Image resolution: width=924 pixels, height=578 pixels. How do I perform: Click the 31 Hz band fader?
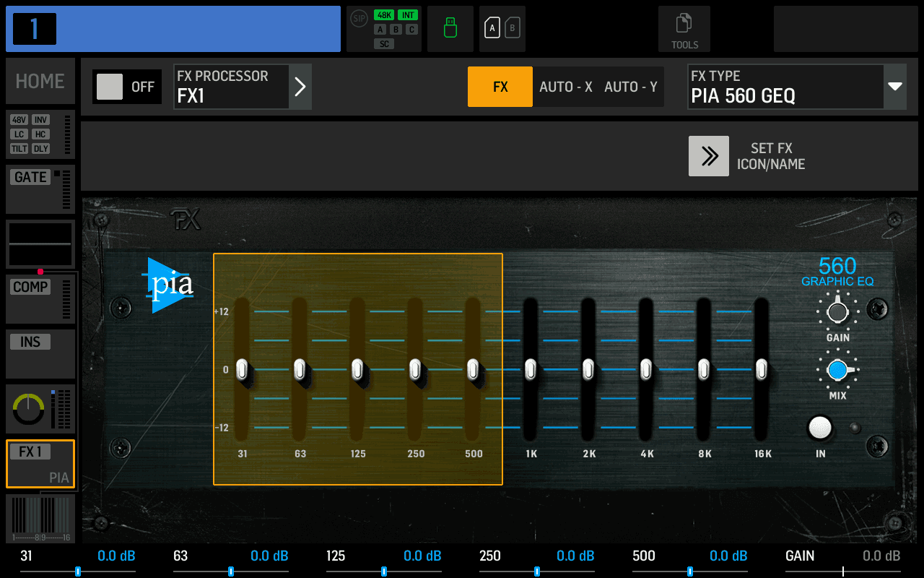243,369
